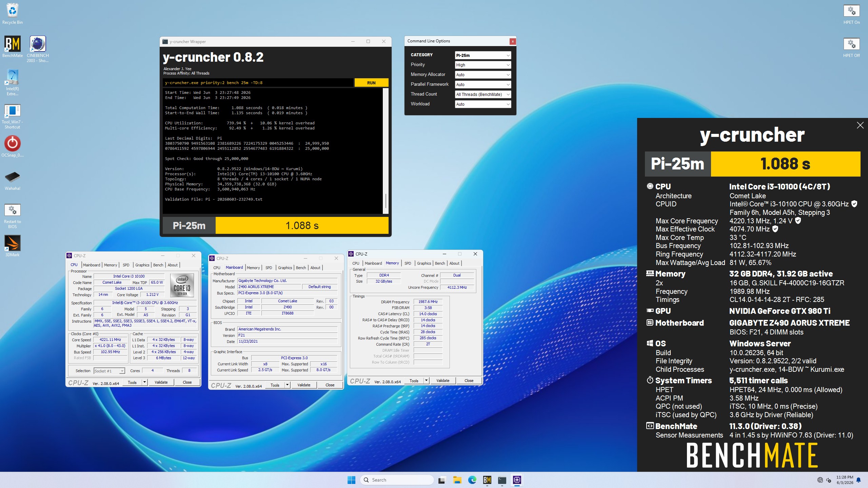The width and height of the screenshot is (868, 488).
Task: Open File Explorer from the taskbar
Action: (x=457, y=480)
